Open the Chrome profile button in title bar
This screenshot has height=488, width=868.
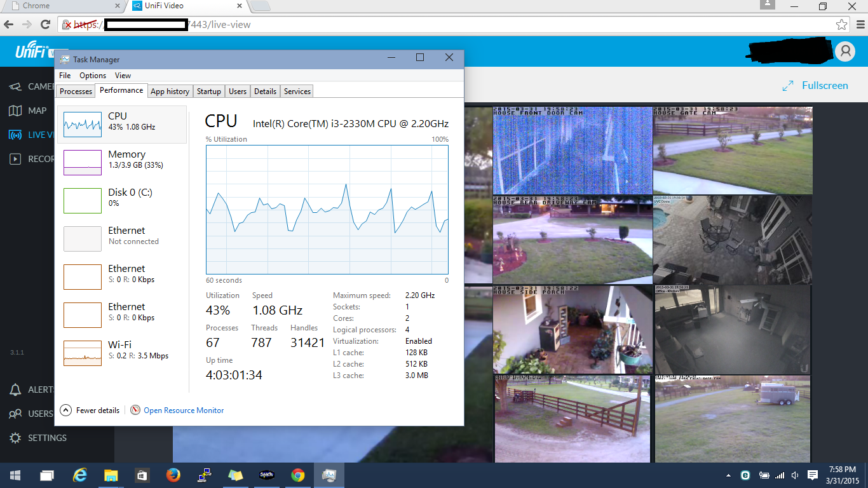coord(768,5)
